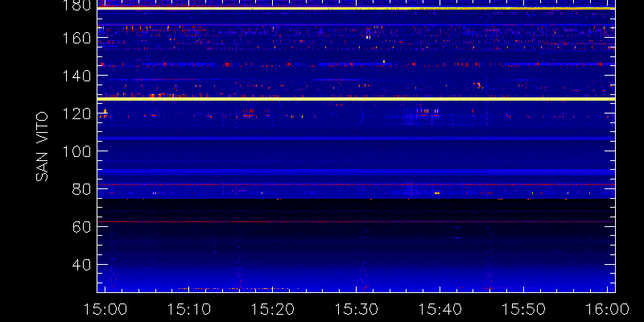Click the 40 frequency label
The image size is (644, 322).
[81, 265]
